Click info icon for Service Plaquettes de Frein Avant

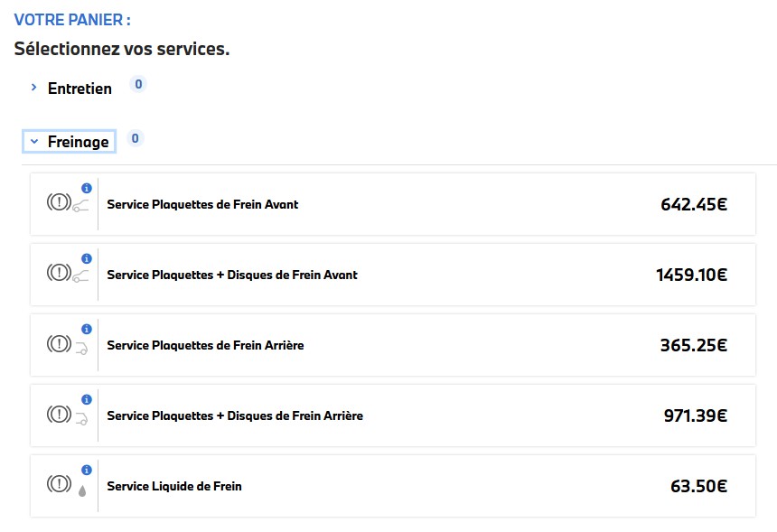[87, 188]
